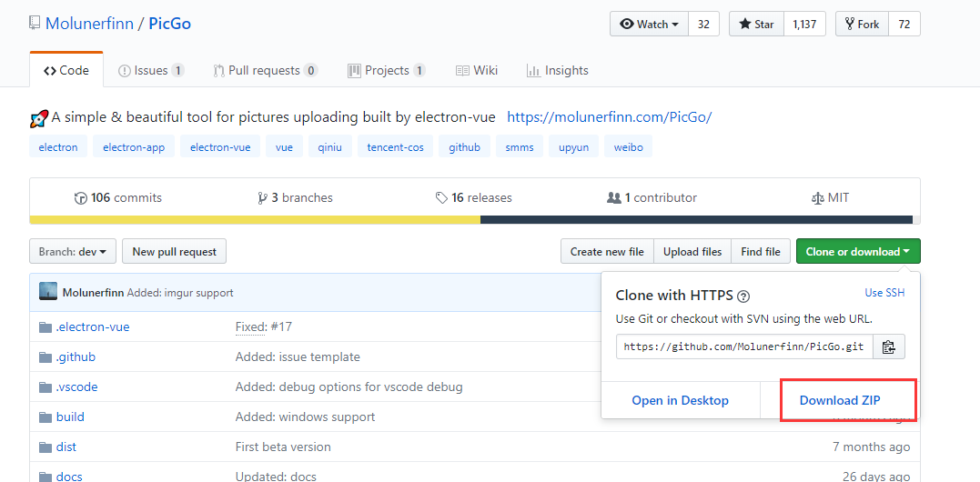
Task: Click the New pull request button
Action: 175,252
